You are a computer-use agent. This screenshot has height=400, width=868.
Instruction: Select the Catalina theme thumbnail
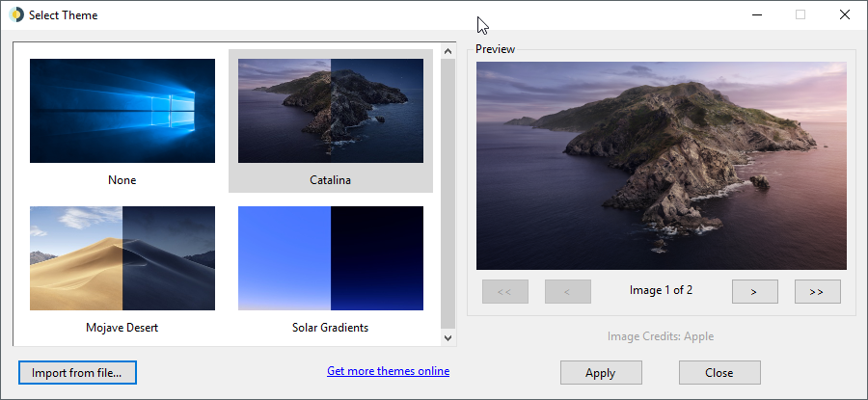(331, 111)
